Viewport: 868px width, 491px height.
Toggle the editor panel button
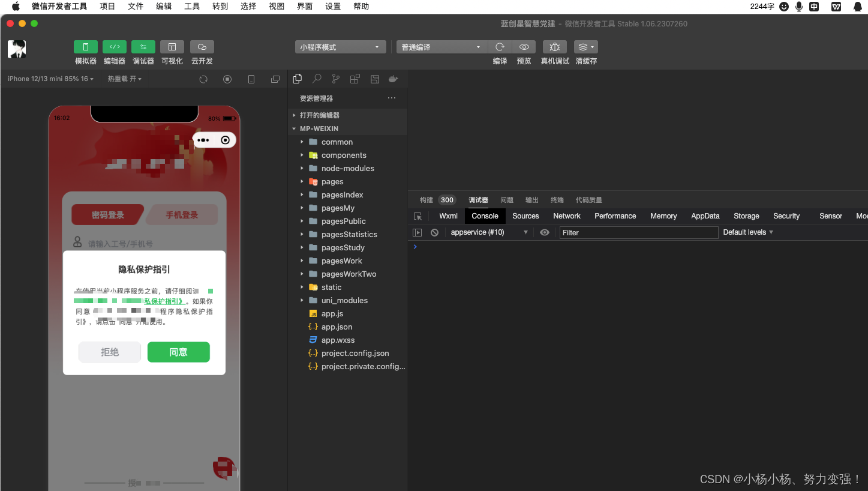[114, 47]
